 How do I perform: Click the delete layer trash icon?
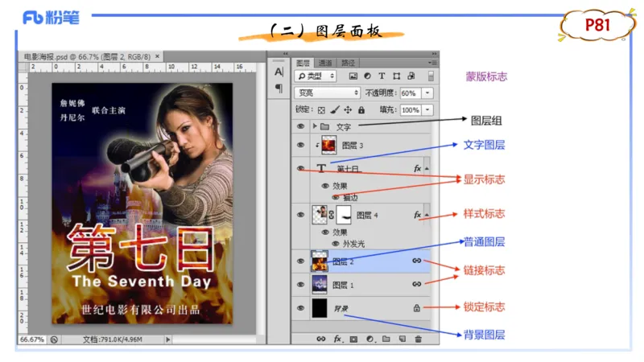pyautogui.click(x=418, y=339)
